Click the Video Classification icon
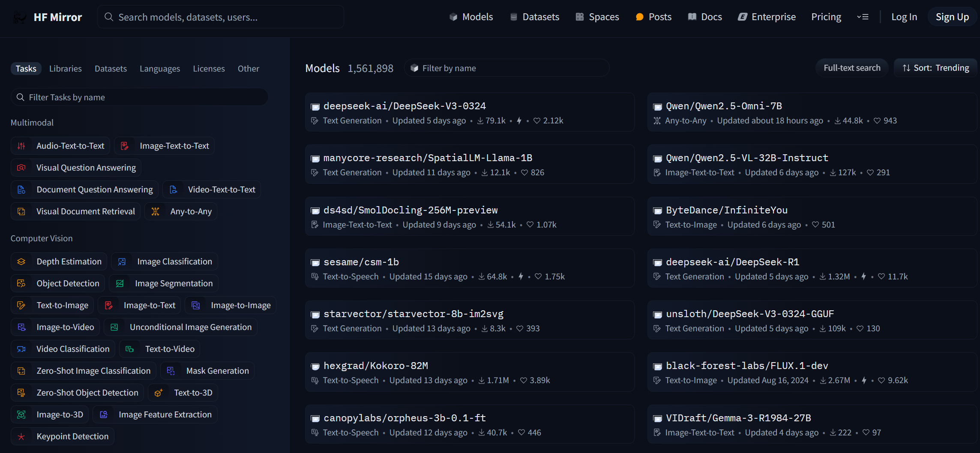The height and width of the screenshot is (453, 980). [x=21, y=349]
